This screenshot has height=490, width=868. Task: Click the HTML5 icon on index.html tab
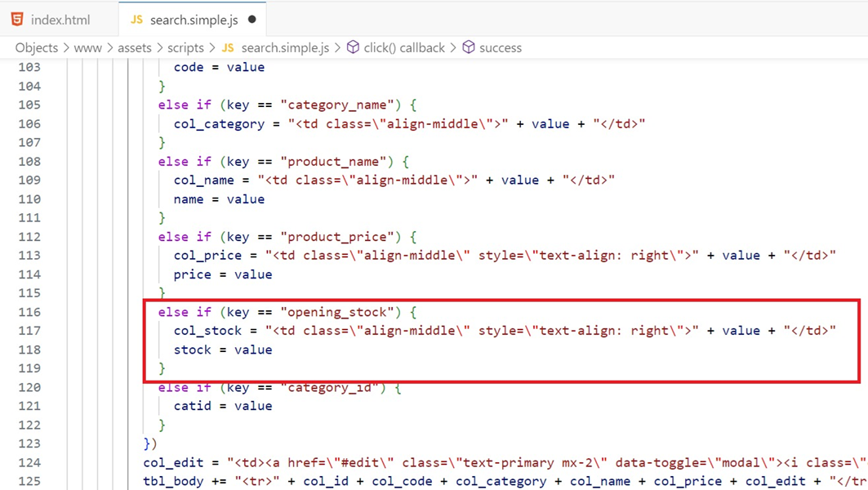pyautogui.click(x=17, y=20)
